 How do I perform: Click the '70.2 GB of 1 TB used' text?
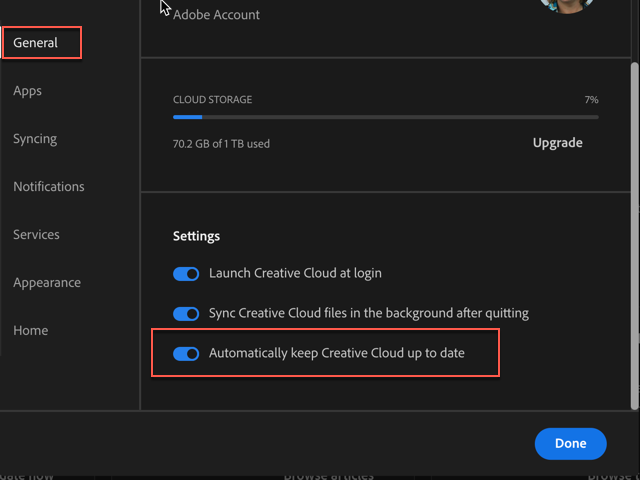point(221,144)
